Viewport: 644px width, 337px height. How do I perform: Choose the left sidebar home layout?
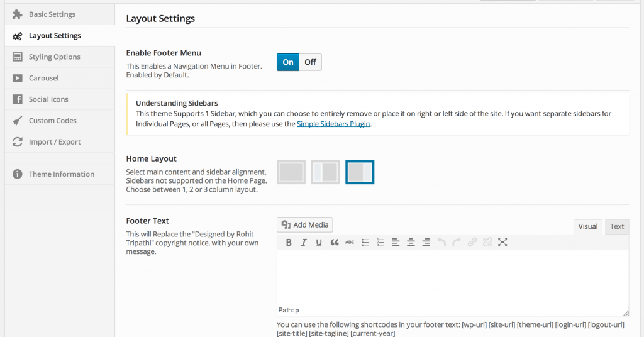325,172
